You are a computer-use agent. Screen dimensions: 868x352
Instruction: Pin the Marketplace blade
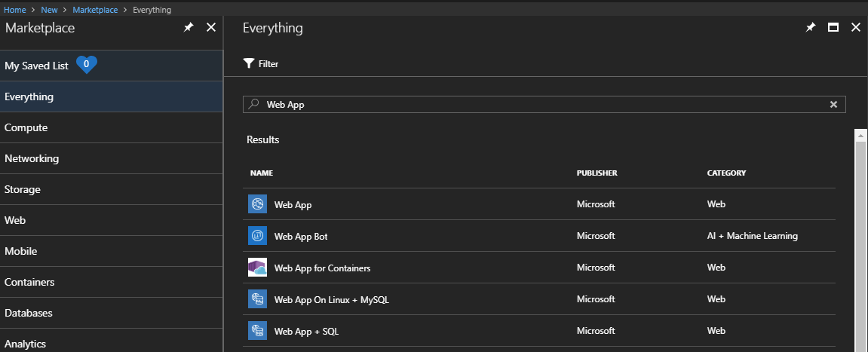189,27
